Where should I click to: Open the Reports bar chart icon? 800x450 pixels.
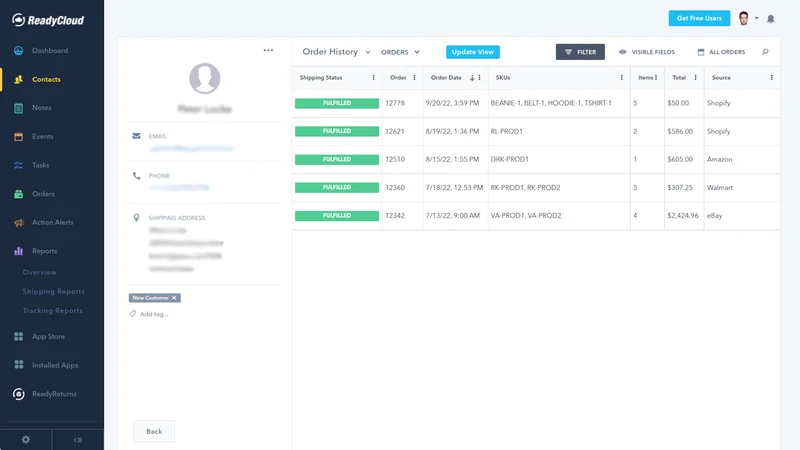pyautogui.click(x=18, y=251)
